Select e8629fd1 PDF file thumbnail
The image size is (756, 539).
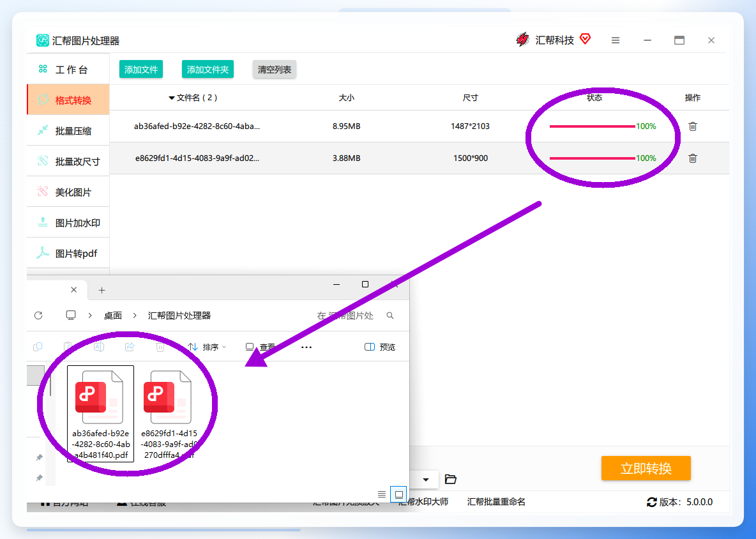169,414
